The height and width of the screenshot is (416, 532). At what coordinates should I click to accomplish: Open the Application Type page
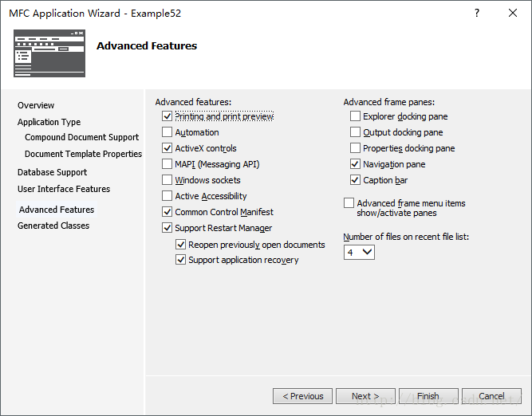coord(49,122)
